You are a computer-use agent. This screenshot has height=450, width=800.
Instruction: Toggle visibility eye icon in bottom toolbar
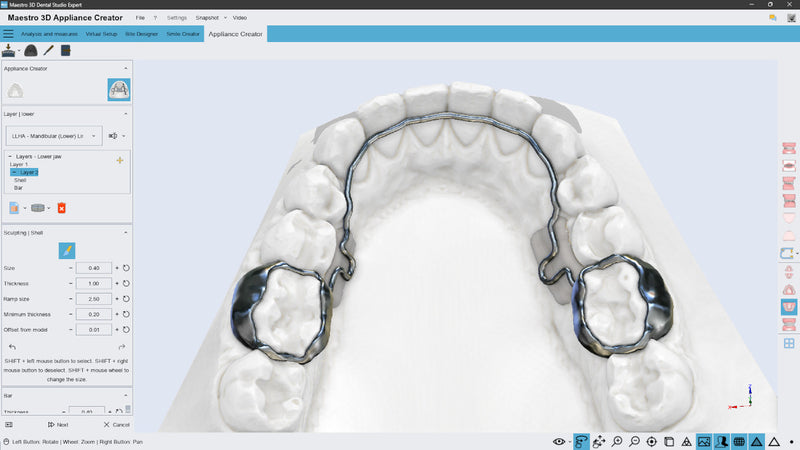559,441
